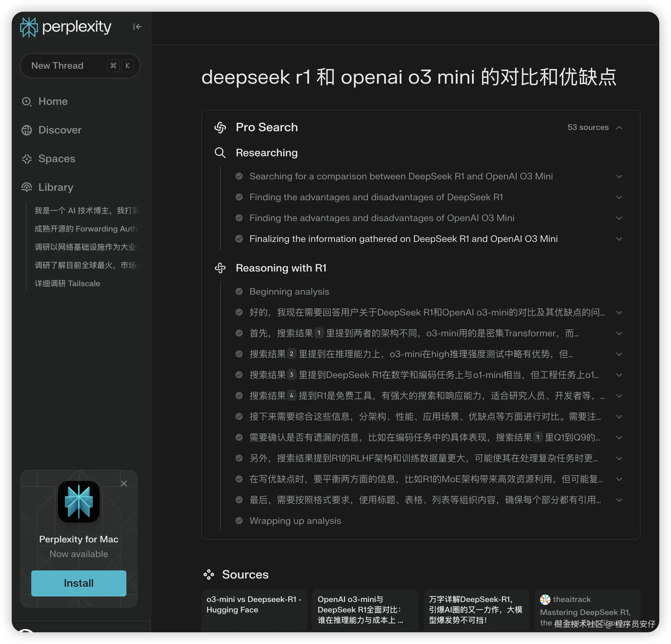
Task: Click the Researching magnifier icon
Action: coord(220,153)
